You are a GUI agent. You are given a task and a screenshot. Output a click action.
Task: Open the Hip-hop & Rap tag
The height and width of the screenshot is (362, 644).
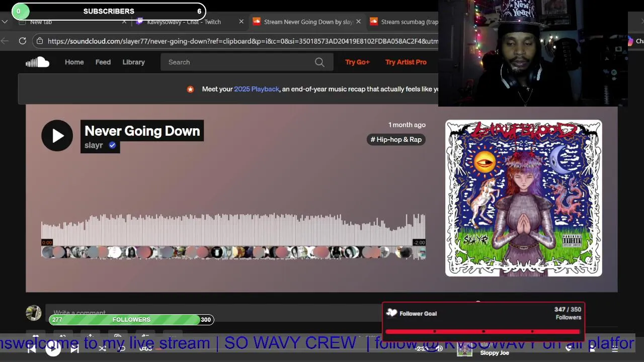[x=396, y=140]
